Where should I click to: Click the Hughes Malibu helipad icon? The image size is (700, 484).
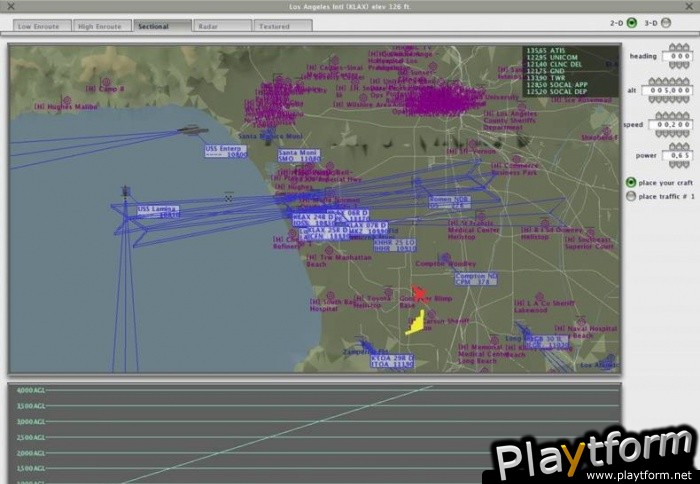tap(67, 100)
